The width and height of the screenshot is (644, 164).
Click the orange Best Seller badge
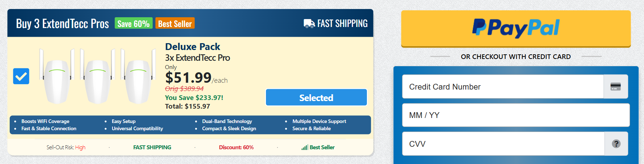(x=175, y=24)
